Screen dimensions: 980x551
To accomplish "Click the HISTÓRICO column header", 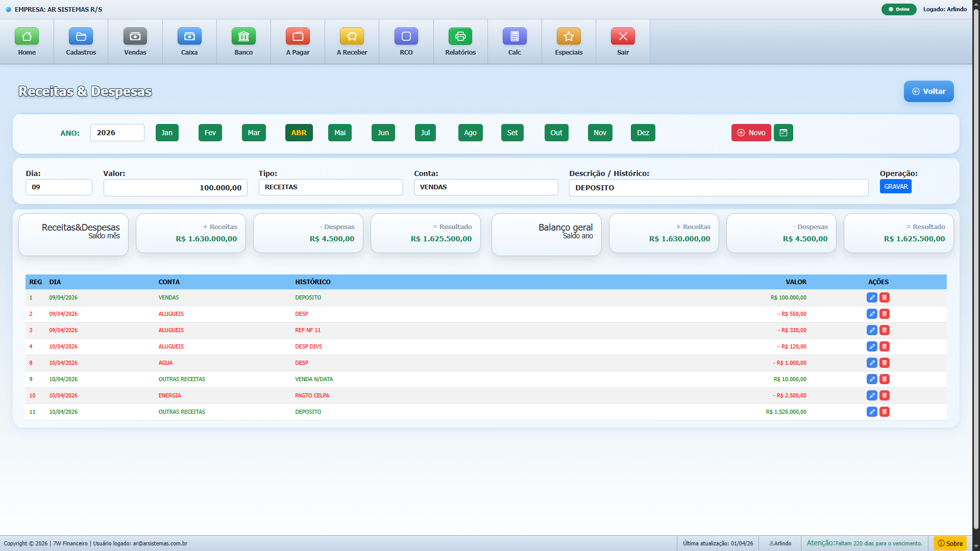I will pyautogui.click(x=313, y=282).
